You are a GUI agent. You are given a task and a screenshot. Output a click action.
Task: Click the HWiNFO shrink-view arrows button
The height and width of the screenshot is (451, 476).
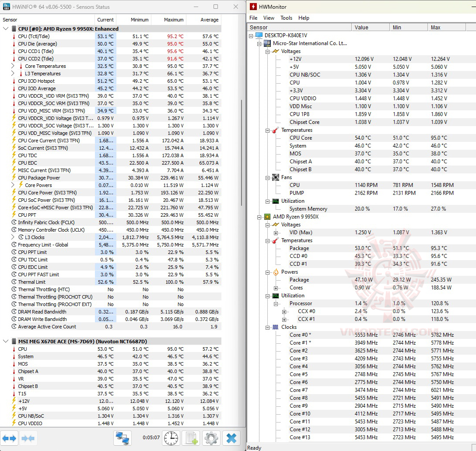[28, 438]
